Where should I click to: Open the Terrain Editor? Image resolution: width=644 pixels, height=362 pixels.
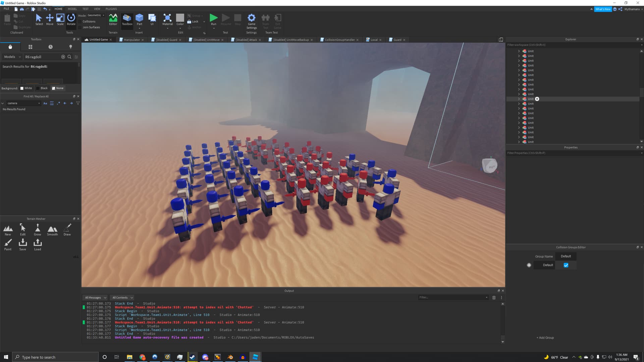pos(113,19)
